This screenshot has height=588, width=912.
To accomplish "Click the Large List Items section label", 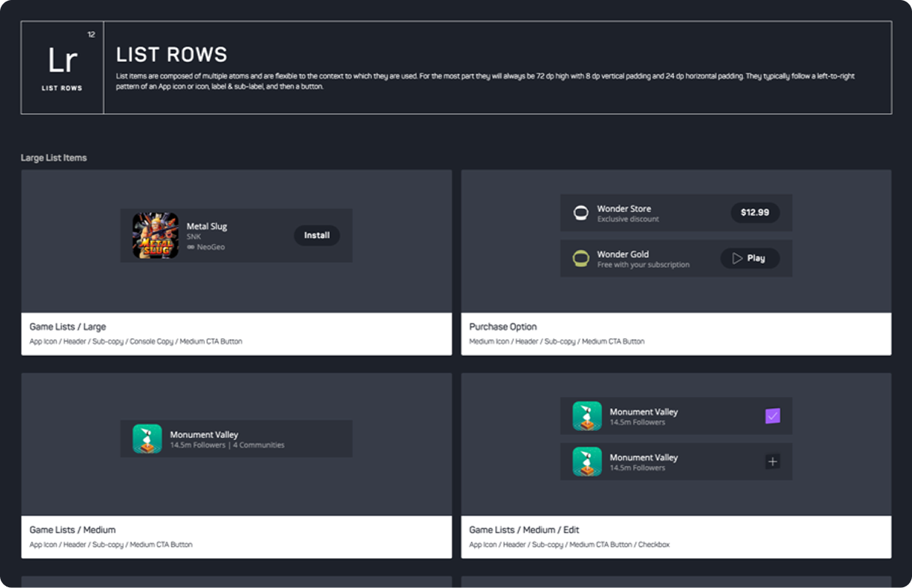I will click(54, 157).
